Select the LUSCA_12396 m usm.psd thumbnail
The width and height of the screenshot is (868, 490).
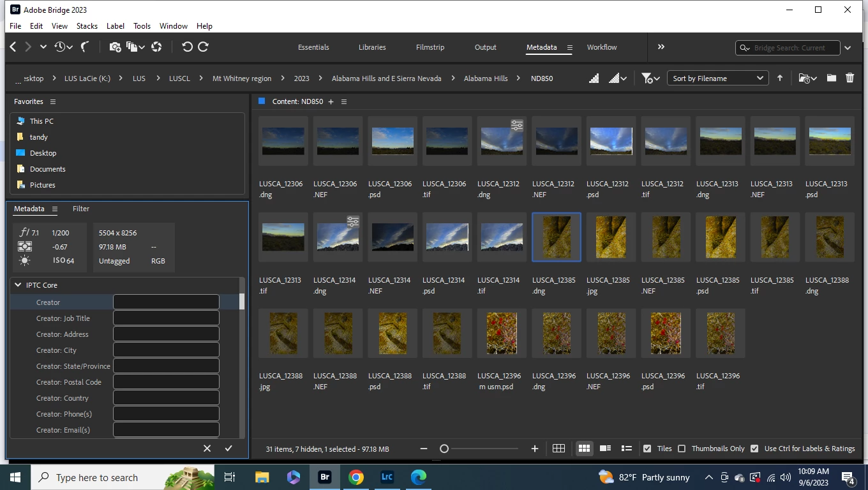502,333
